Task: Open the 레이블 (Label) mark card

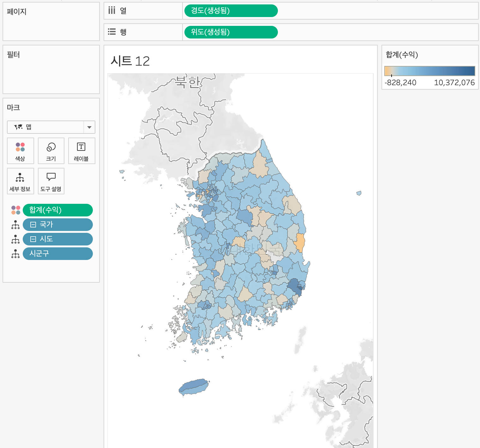Action: pyautogui.click(x=81, y=151)
